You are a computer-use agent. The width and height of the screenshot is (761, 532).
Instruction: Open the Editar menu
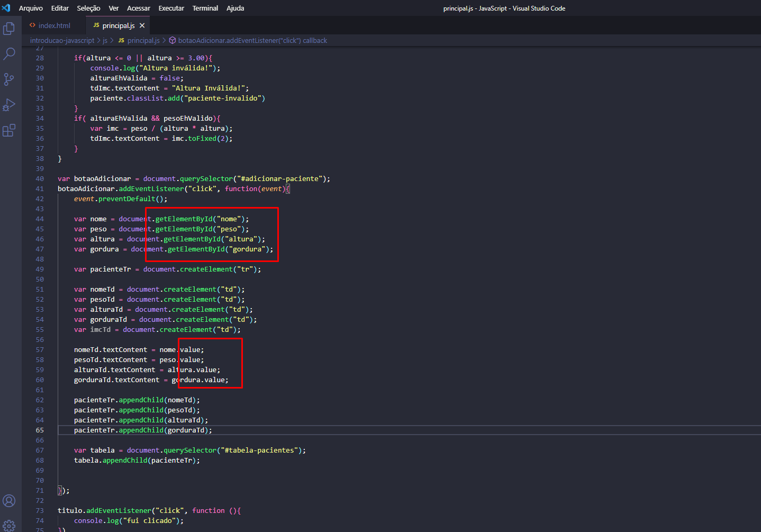(60, 8)
